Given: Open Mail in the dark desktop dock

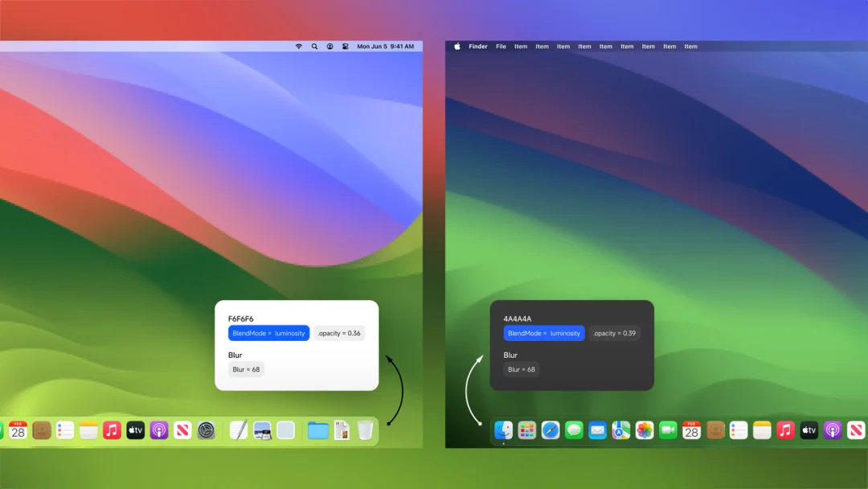Looking at the screenshot, I should [x=597, y=430].
